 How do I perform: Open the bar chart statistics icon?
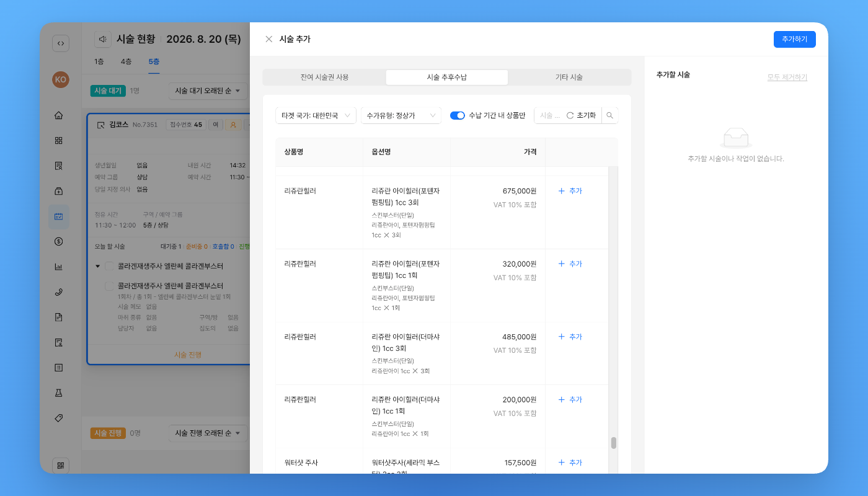[59, 267]
